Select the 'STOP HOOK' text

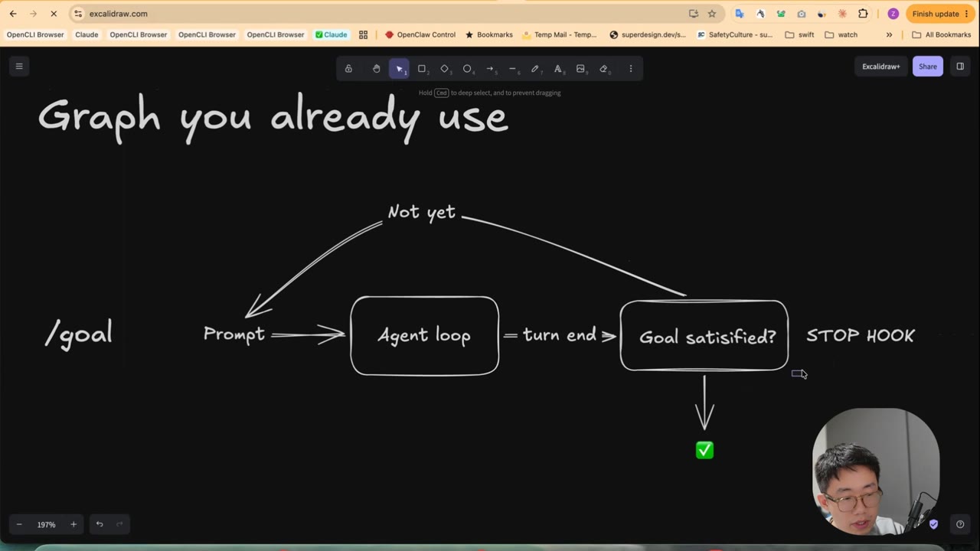(x=861, y=336)
